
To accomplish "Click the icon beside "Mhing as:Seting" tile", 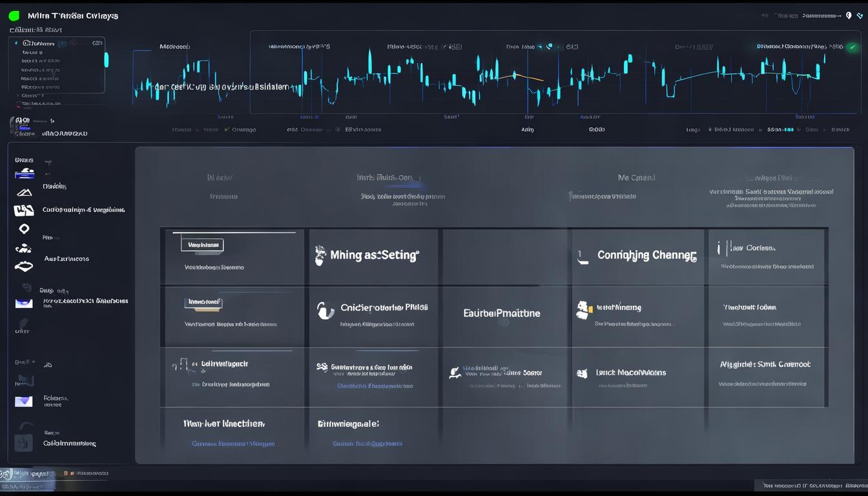I will (320, 256).
